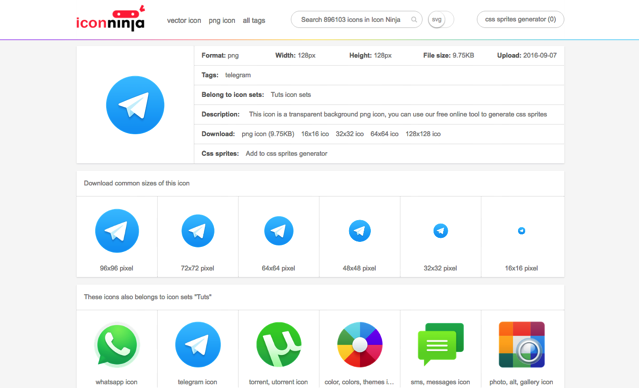Click the sms, messages icon label
This screenshot has height=388, width=639.
[x=440, y=382]
